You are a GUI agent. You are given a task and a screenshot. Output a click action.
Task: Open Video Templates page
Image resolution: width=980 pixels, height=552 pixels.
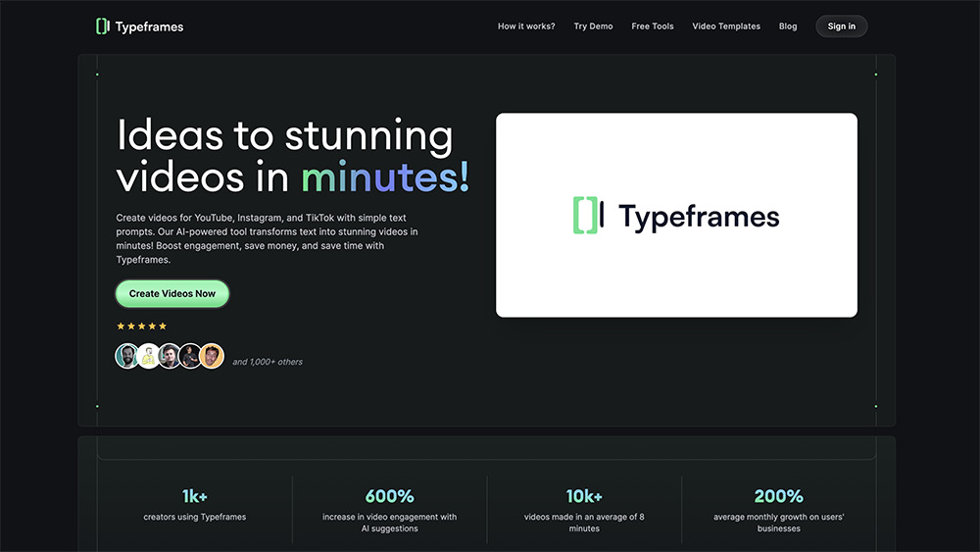point(726,26)
